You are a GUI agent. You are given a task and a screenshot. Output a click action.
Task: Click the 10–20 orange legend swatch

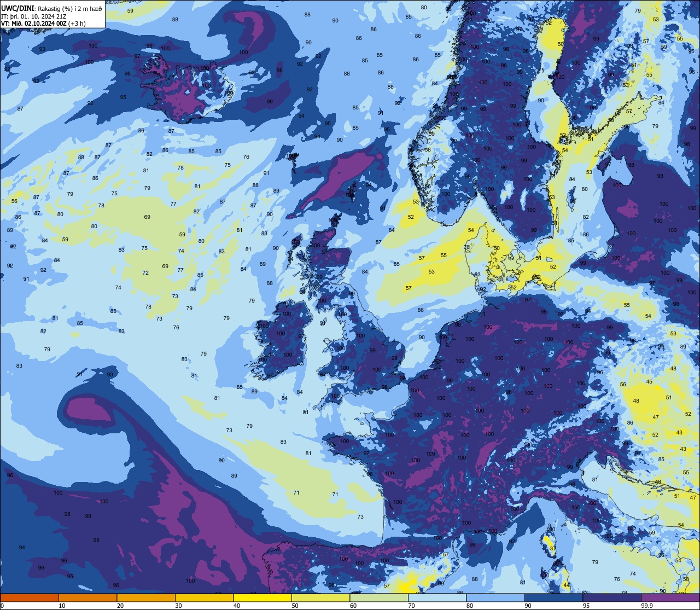(87, 598)
